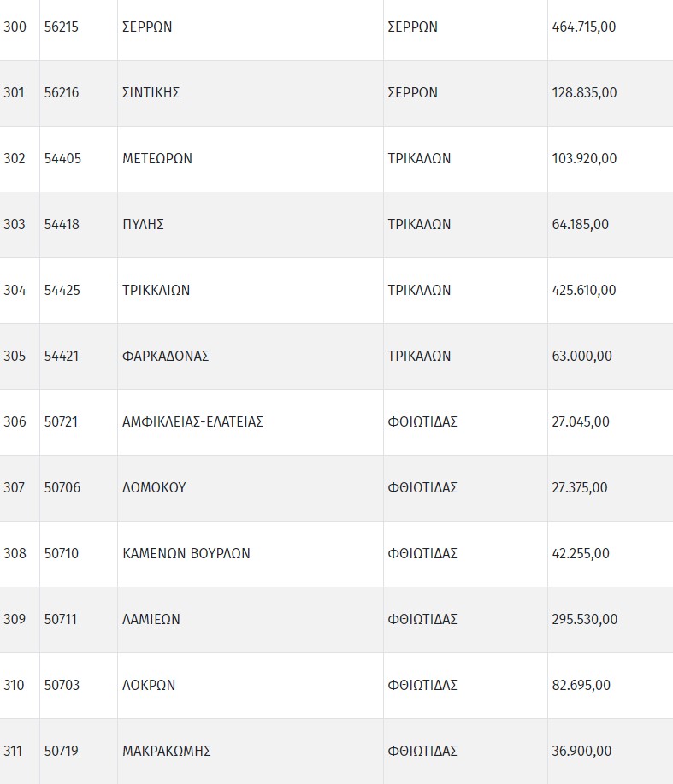Select the ΣΙΝΤΙΚΗΣ municipality name
This screenshot has width=673, height=784.
151,92
